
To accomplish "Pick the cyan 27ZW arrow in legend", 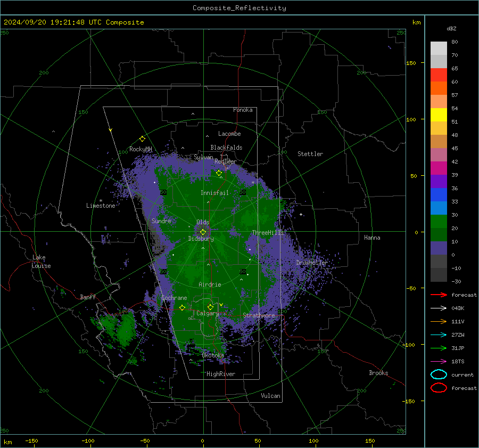I will [x=439, y=335].
